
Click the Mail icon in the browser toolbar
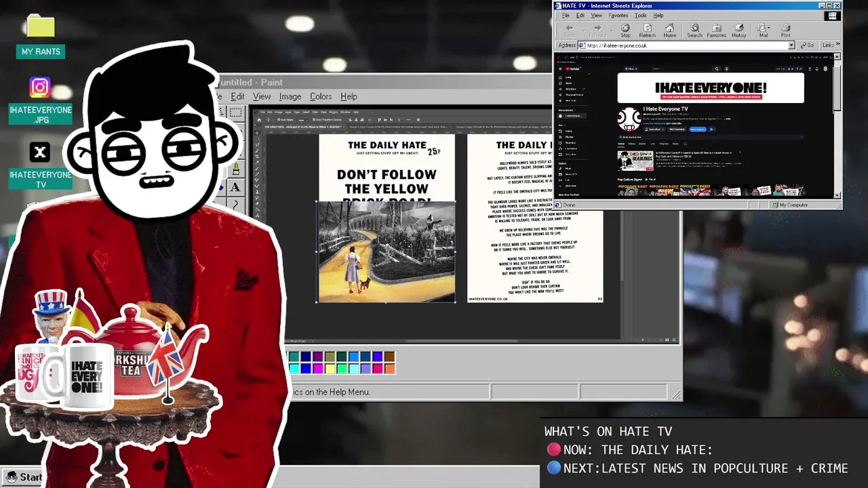click(762, 30)
